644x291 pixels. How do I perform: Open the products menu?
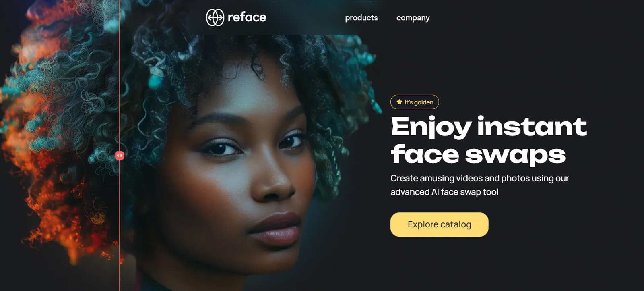[361, 18]
